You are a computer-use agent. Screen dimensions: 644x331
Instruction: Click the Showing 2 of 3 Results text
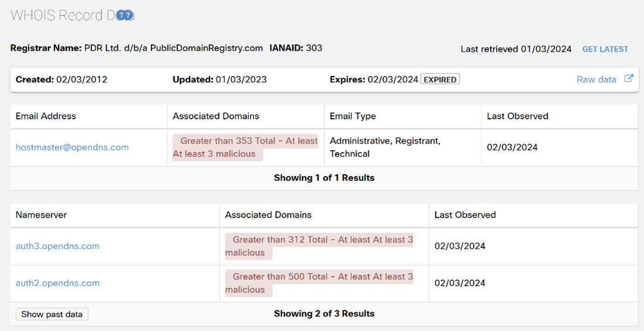324,314
